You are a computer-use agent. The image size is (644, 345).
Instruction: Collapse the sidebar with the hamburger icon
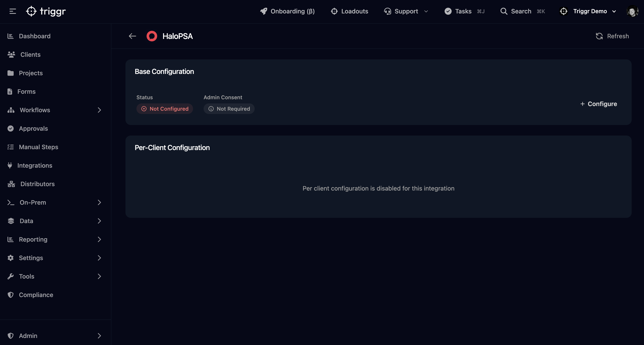12,11
